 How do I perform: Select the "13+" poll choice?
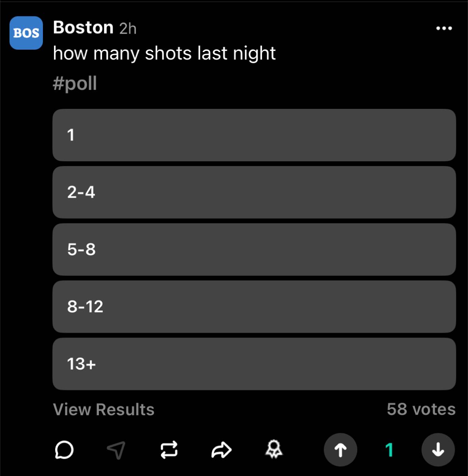click(x=254, y=364)
